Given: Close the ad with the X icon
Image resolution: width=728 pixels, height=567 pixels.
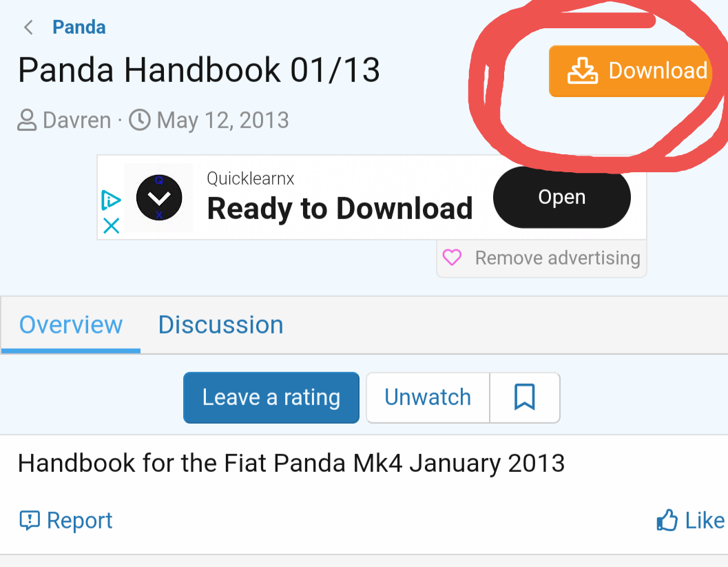Looking at the screenshot, I should (112, 226).
